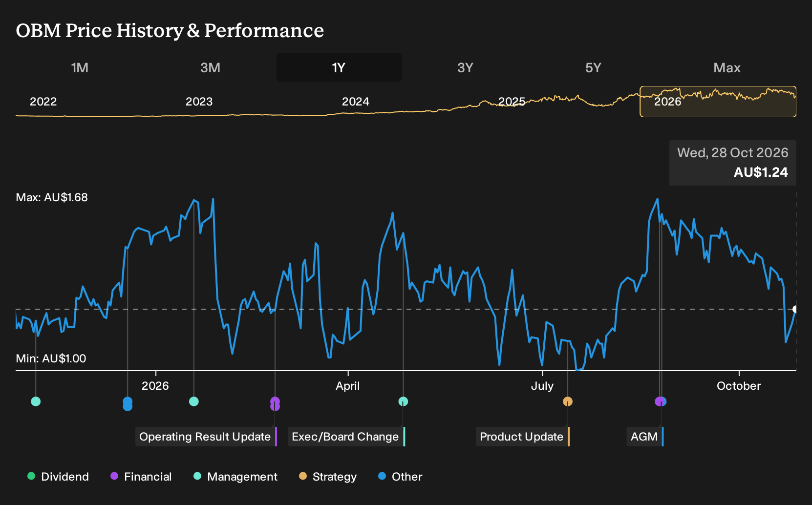Switch to the 3M time range
This screenshot has height=505, width=812.
pyautogui.click(x=210, y=67)
